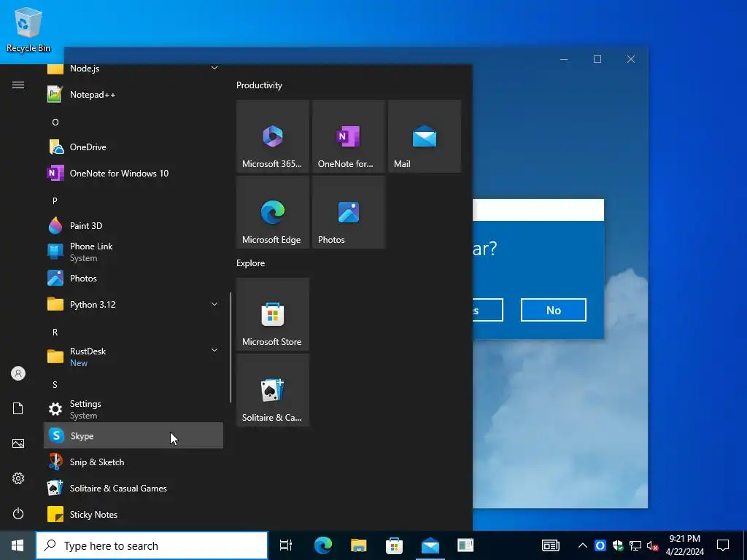Select the Productivity group header
Viewport: 747px width, 560px height.
(259, 85)
